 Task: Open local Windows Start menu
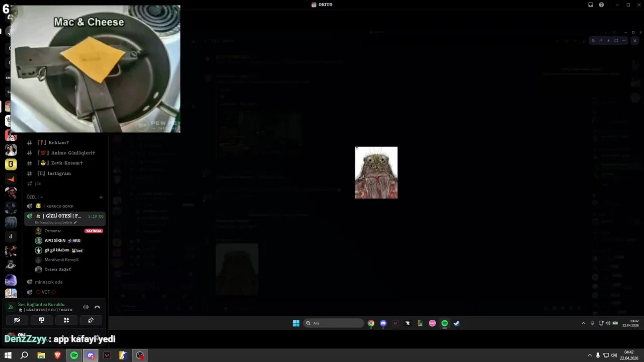click(8, 355)
